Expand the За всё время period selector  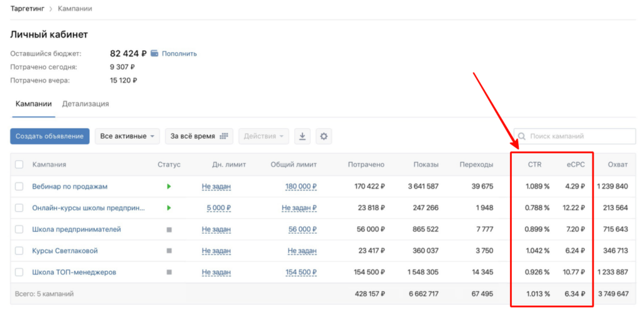[199, 136]
